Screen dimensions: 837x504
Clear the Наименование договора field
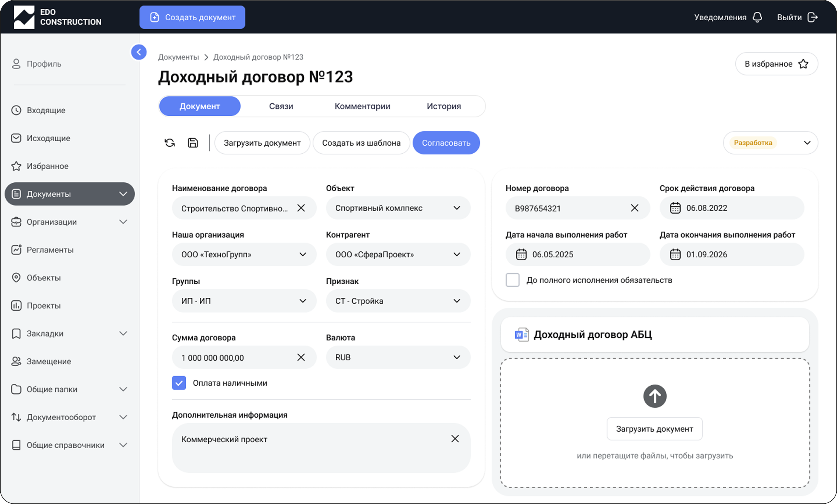[301, 208]
